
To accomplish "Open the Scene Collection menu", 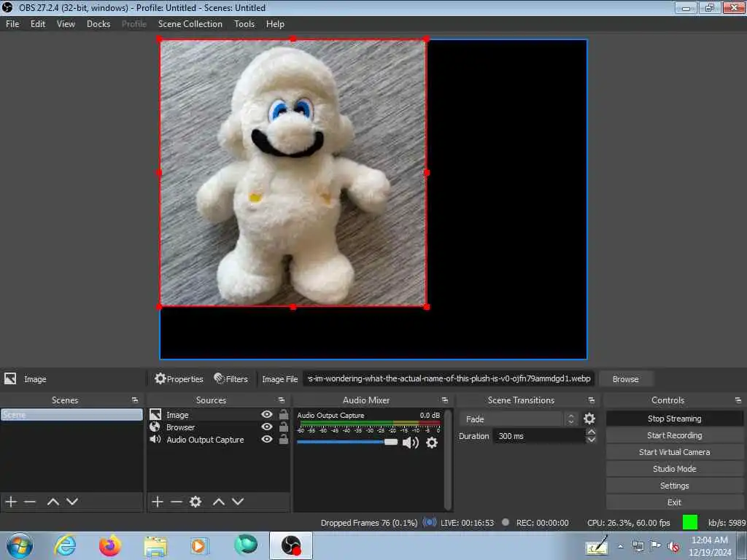I will click(190, 24).
